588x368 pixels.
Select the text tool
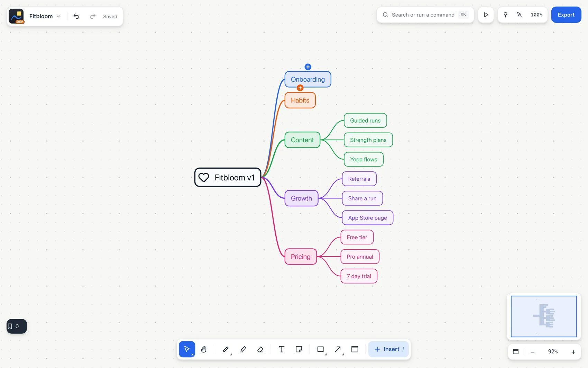[282, 349]
